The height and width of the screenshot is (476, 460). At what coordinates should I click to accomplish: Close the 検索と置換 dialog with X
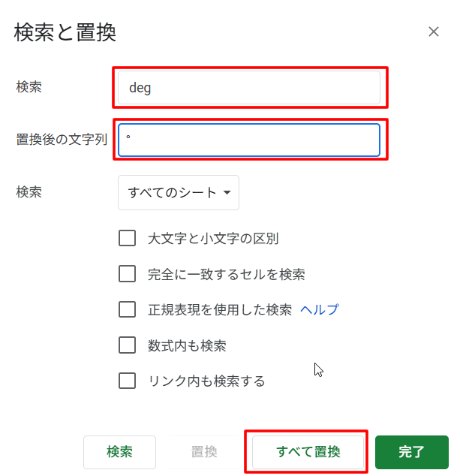click(x=433, y=32)
